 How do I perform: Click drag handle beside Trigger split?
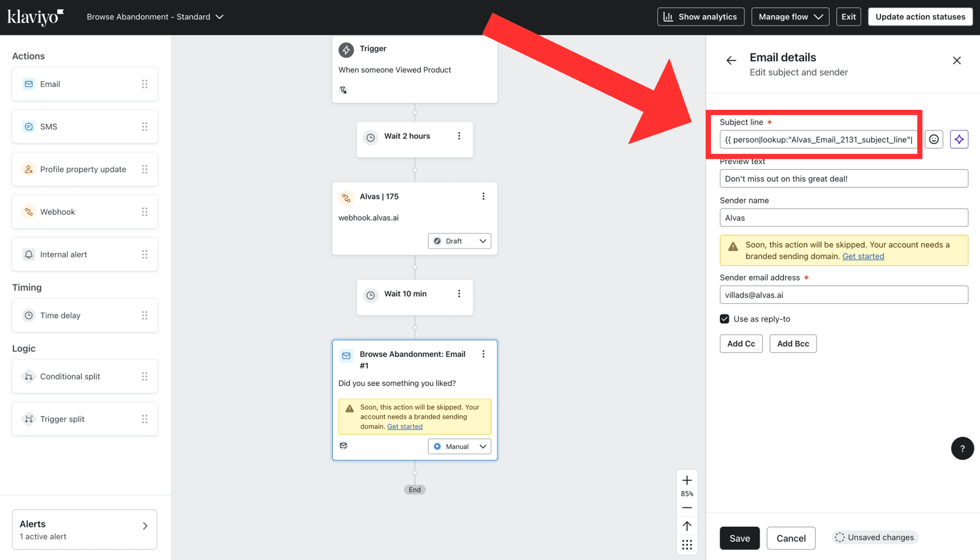[x=145, y=418]
